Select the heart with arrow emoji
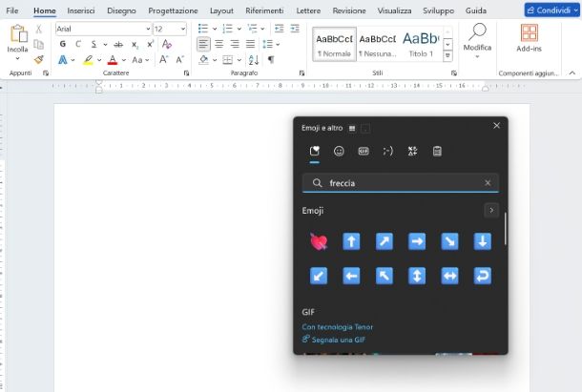582x392 pixels. coord(319,241)
